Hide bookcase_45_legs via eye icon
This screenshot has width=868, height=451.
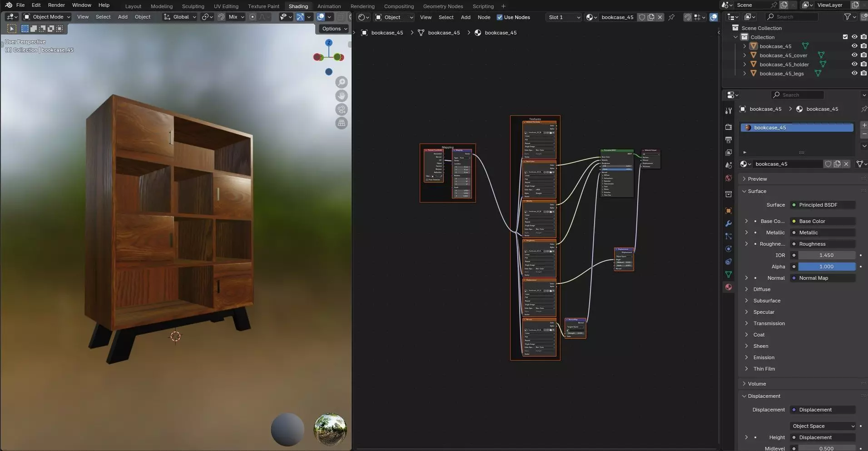click(x=854, y=74)
